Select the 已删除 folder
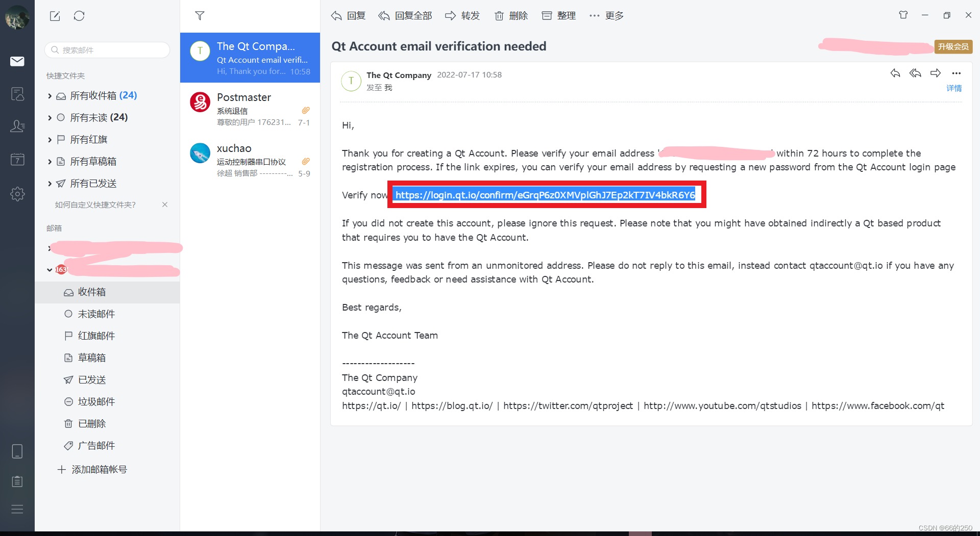This screenshot has height=536, width=980. [x=107, y=424]
